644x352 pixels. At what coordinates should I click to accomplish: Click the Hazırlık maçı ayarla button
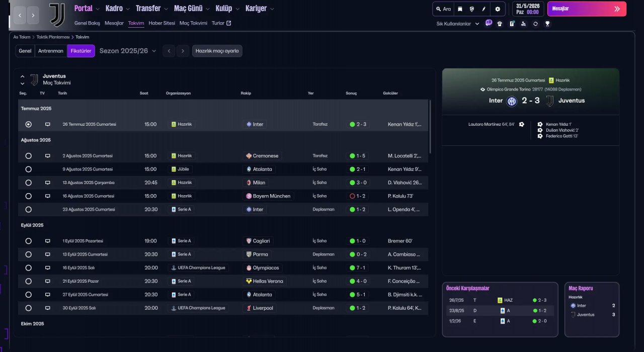[x=217, y=51]
